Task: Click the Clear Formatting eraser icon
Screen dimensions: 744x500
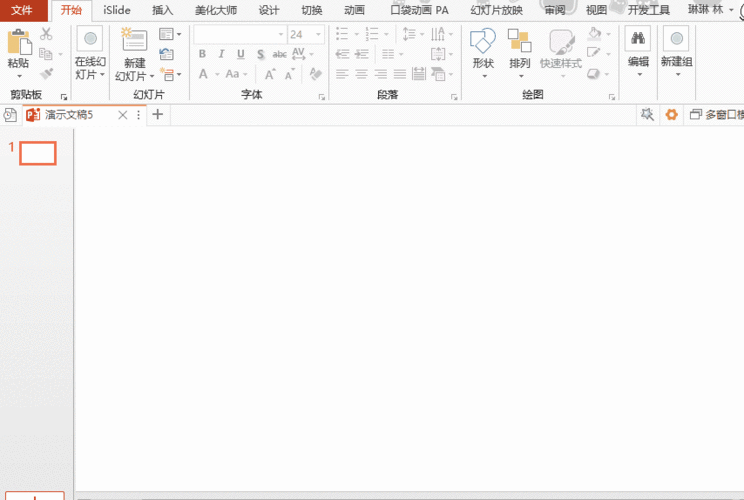Action: coord(316,74)
